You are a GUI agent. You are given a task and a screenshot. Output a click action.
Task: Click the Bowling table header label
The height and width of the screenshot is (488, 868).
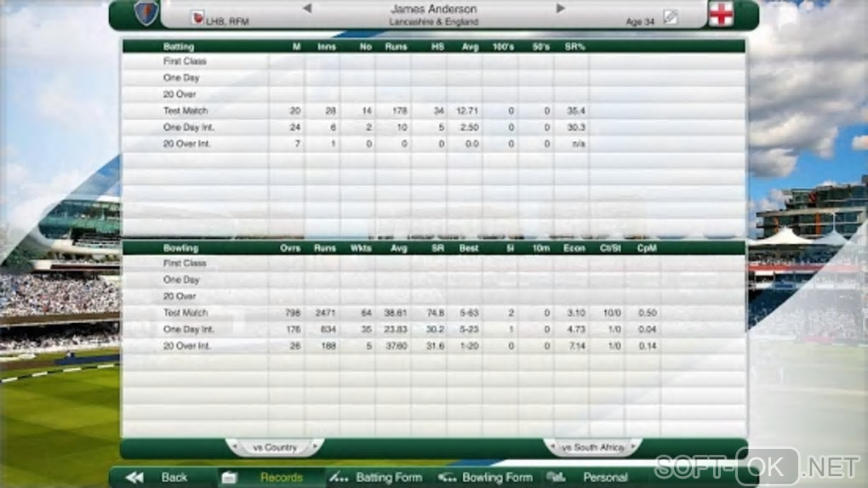coord(180,248)
